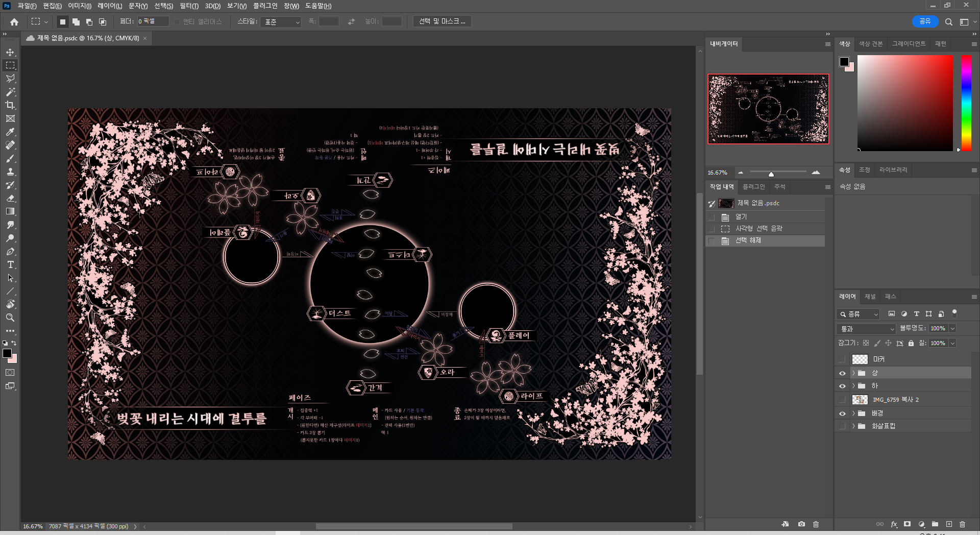
Task: Open the 레이어 menu
Action: pyautogui.click(x=110, y=6)
